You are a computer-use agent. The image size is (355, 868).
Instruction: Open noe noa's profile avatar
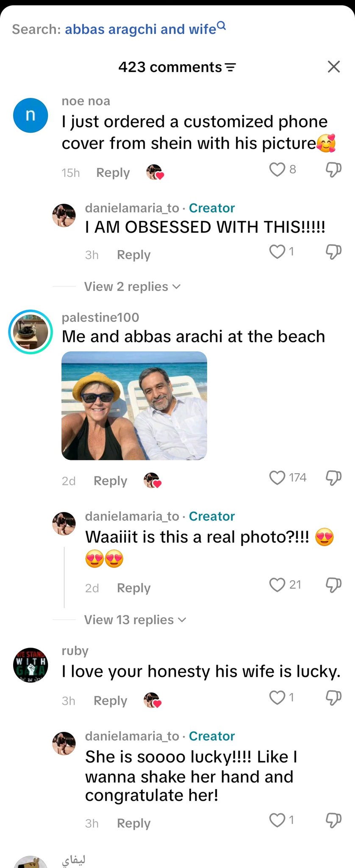(31, 115)
